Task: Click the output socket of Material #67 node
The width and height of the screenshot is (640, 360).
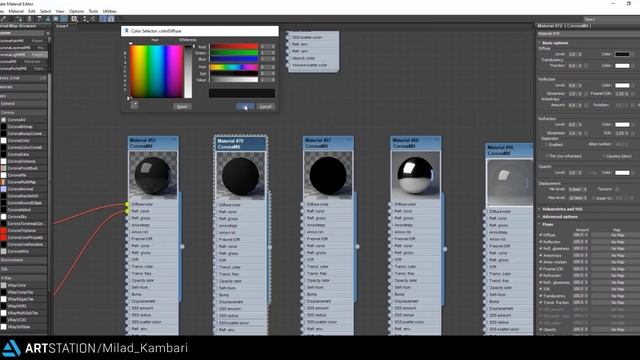Action: (x=358, y=247)
